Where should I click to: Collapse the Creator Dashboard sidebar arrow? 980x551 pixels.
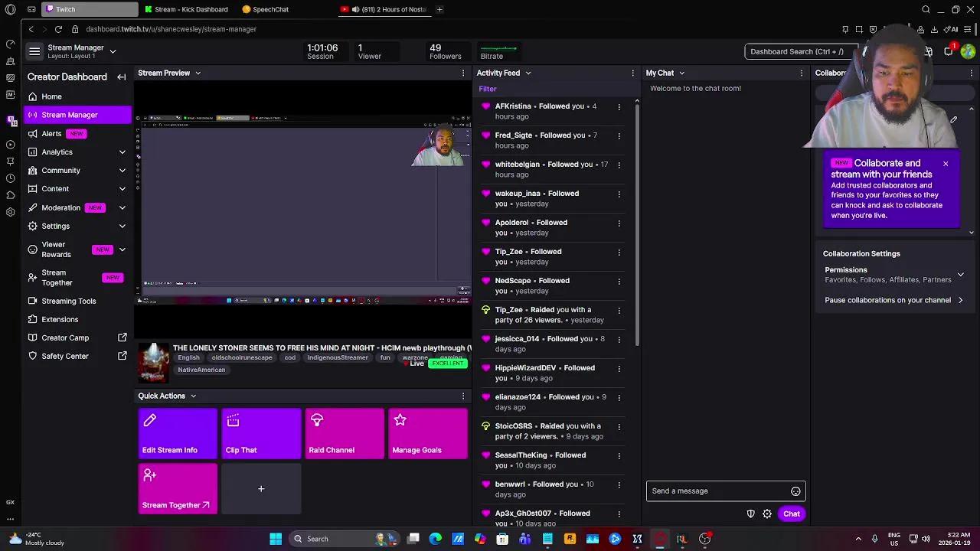(x=121, y=77)
